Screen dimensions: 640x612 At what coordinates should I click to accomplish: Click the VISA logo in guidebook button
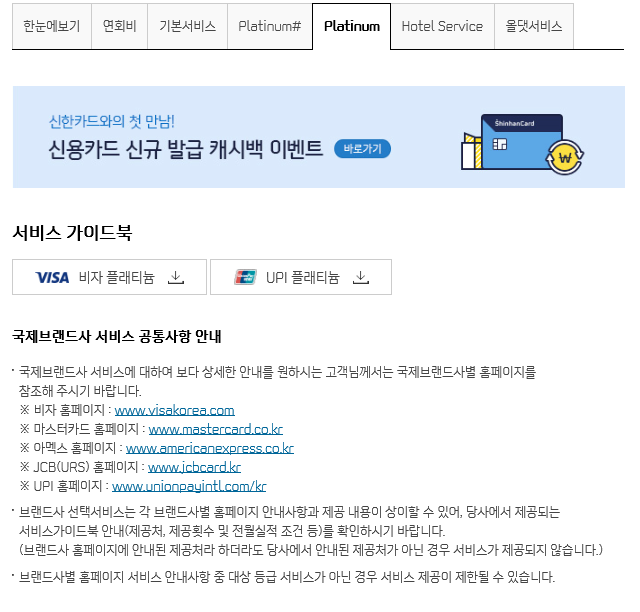52,278
